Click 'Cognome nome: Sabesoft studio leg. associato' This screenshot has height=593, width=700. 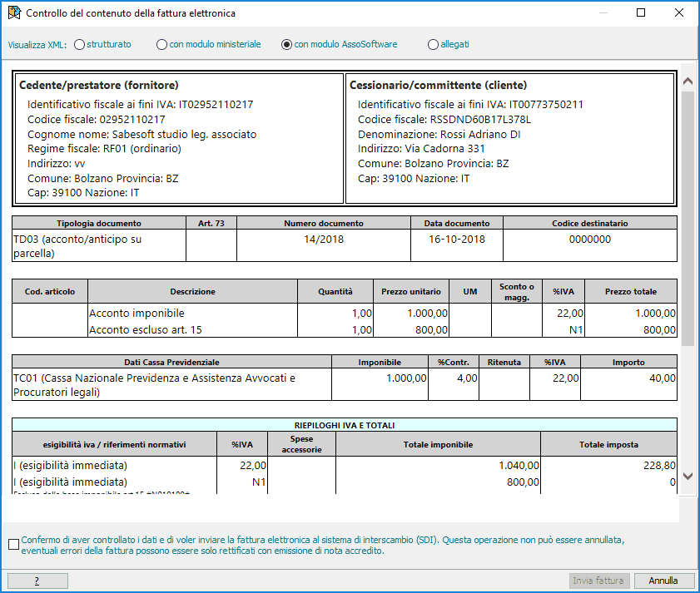click(142, 134)
